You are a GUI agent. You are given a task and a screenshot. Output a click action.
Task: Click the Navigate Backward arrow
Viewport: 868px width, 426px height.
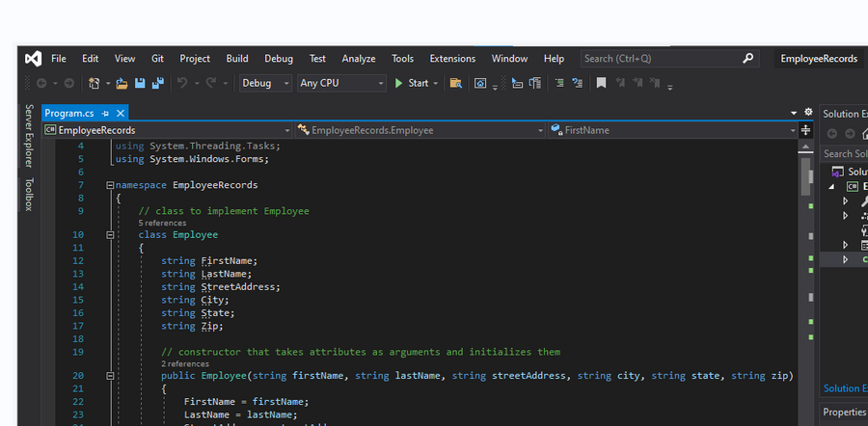[41, 83]
